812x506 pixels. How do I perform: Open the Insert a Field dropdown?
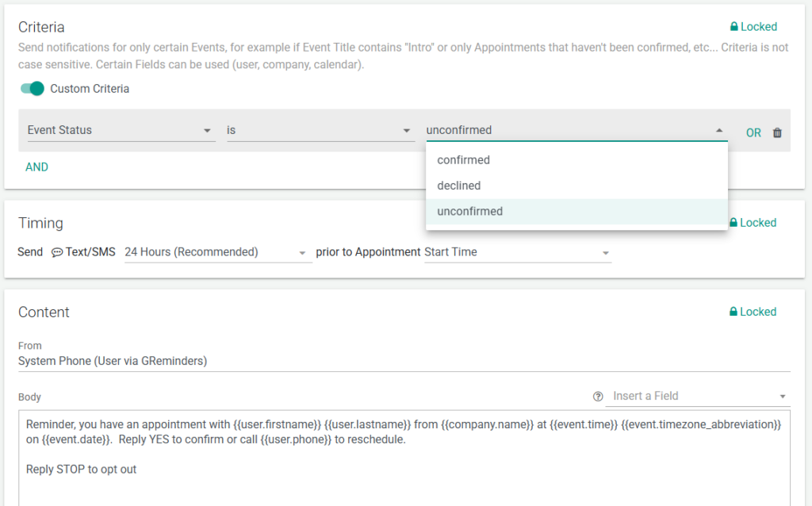point(698,396)
